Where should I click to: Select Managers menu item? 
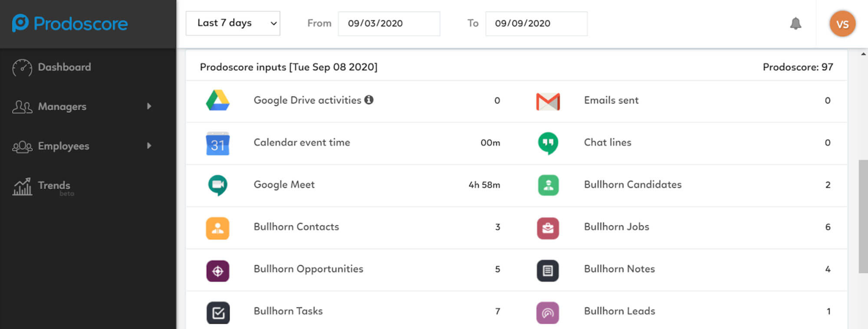pos(62,106)
